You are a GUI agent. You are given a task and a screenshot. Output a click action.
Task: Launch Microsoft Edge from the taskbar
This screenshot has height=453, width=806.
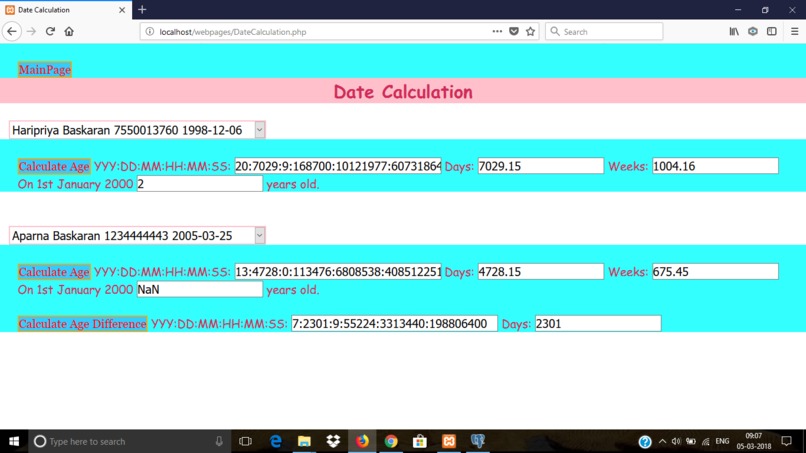tap(276, 441)
